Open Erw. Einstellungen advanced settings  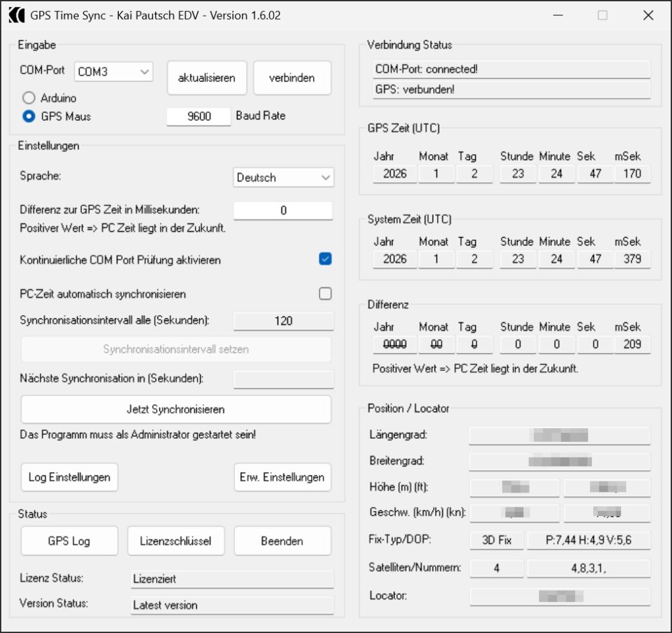pyautogui.click(x=282, y=477)
